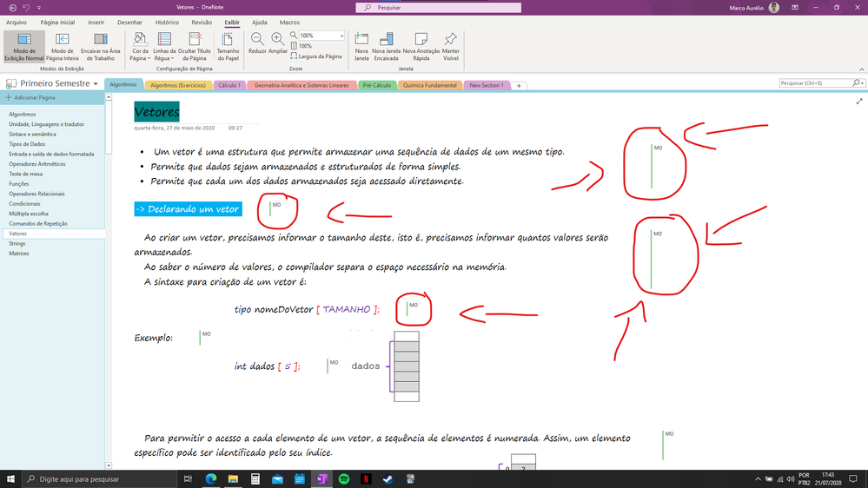The height and width of the screenshot is (488, 868).
Task: Click the Reduzir zoom out icon
Action: [x=257, y=43]
